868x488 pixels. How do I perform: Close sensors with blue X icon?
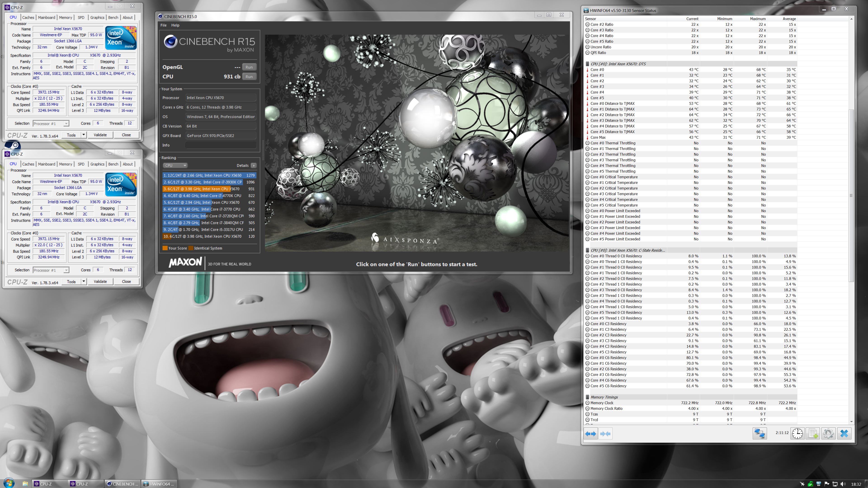point(844,434)
